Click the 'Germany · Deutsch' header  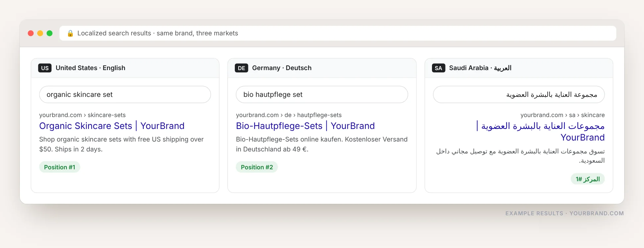pyautogui.click(x=282, y=68)
